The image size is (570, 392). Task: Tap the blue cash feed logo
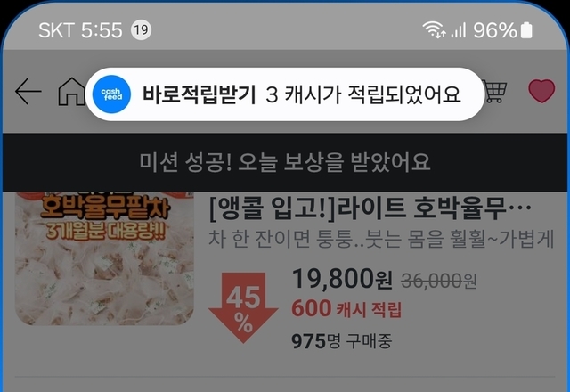[x=111, y=94]
